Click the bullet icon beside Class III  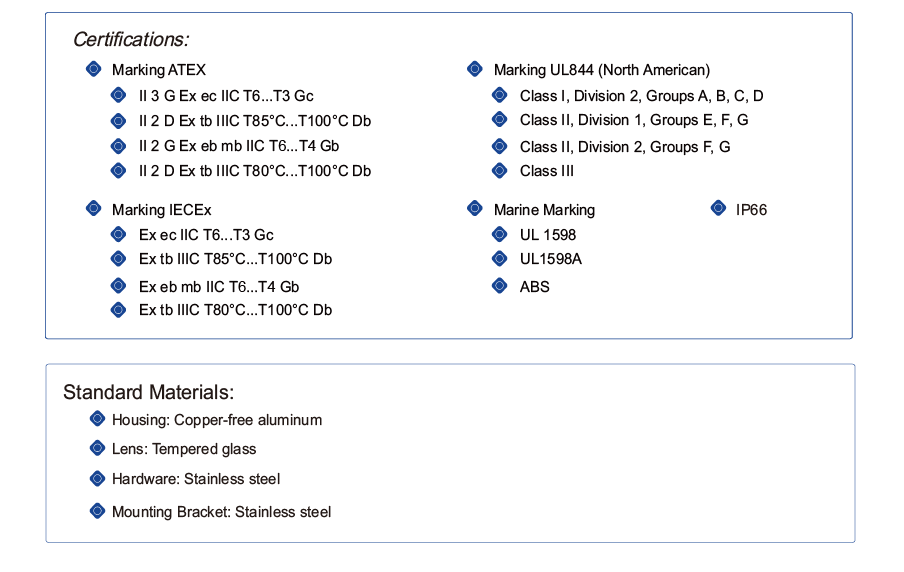(500, 171)
